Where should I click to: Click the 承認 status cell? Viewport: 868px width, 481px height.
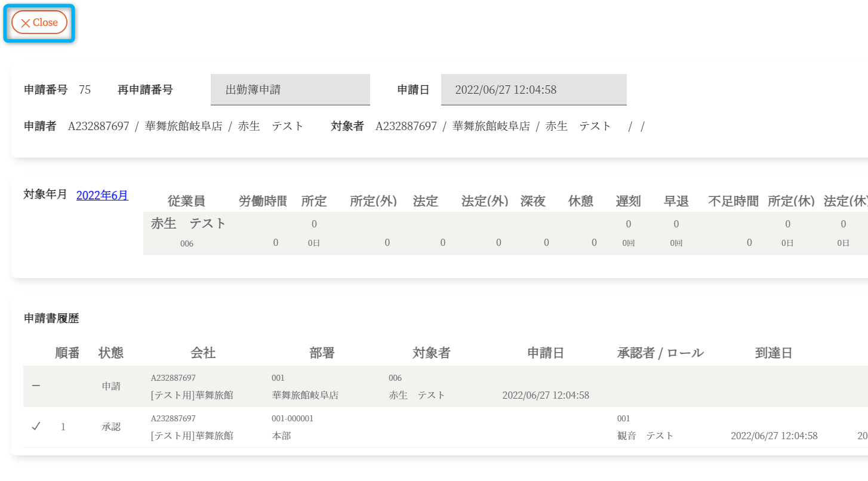pyautogui.click(x=111, y=427)
